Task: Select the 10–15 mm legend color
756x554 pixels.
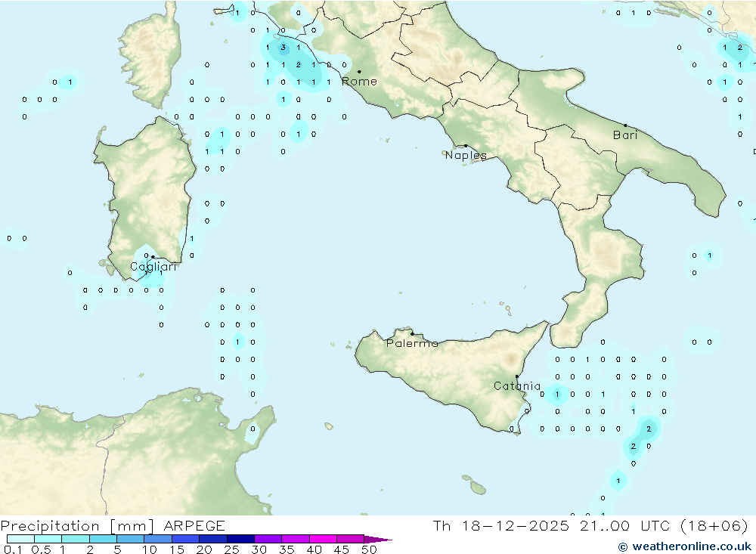Action: point(158,539)
